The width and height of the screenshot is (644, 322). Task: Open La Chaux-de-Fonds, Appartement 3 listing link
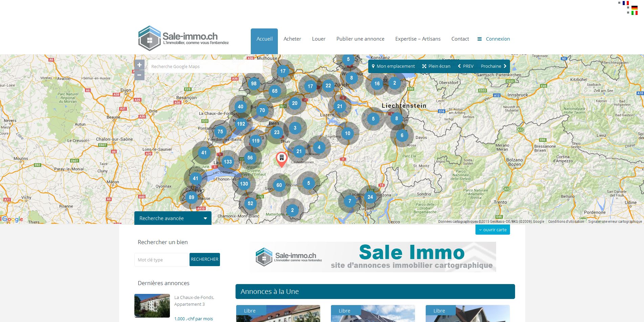coord(194,301)
